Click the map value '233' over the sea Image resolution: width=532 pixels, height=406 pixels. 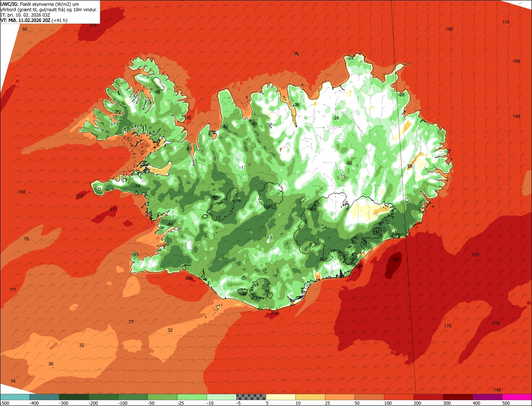[x=475, y=254]
